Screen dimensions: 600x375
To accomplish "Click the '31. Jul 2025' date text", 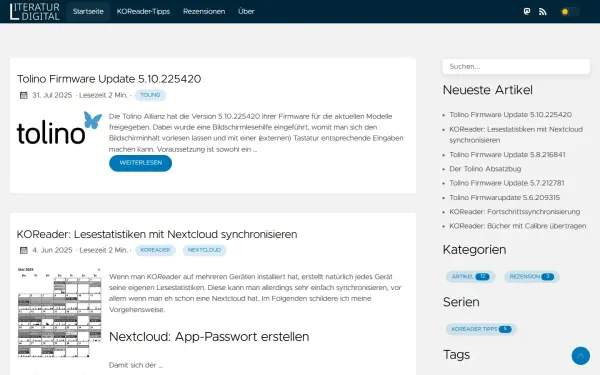I will click(x=52, y=95).
